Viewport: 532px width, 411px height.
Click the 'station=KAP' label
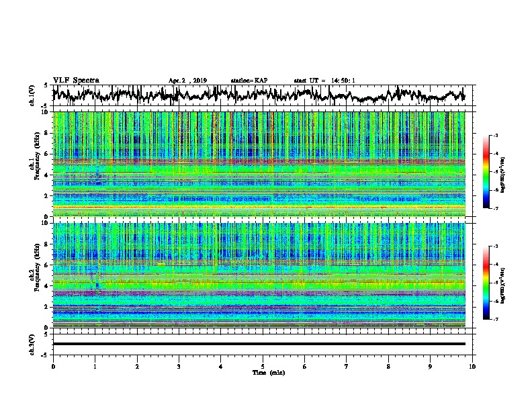249,81
